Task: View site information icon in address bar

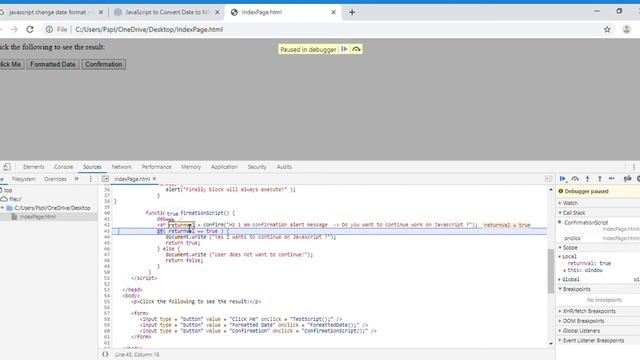Action: [x=49, y=29]
